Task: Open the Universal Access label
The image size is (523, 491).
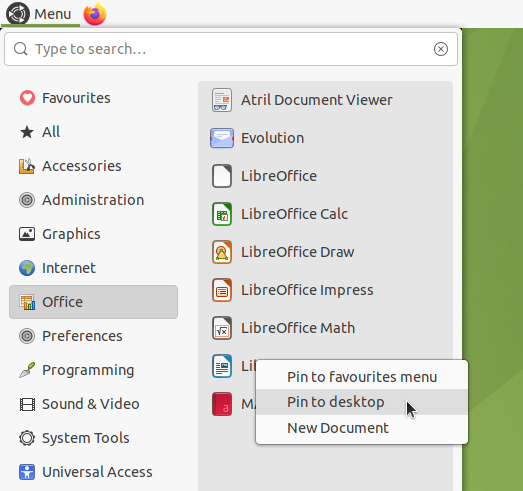Action: coord(97,472)
